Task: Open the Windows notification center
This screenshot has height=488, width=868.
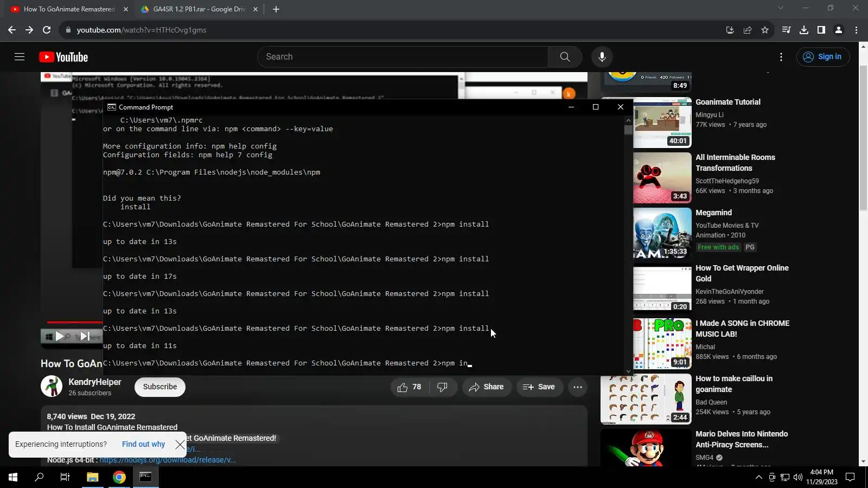Action: [850, 477]
